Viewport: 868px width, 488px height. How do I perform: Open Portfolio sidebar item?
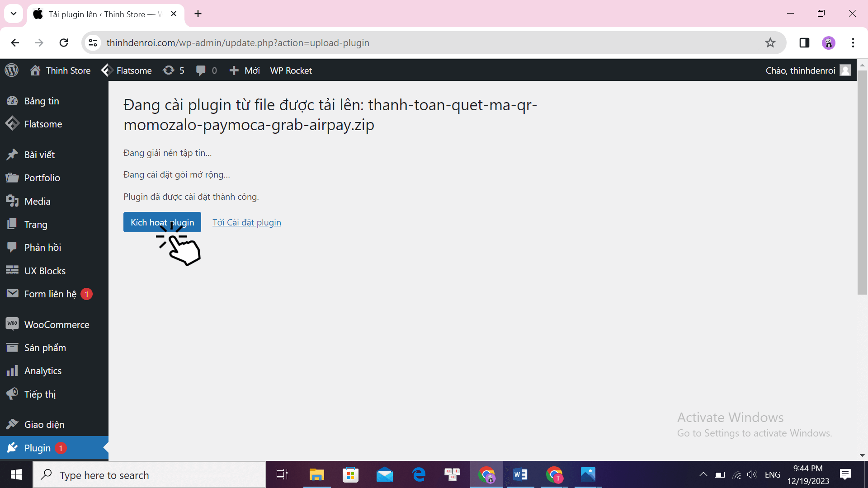pos(54,178)
